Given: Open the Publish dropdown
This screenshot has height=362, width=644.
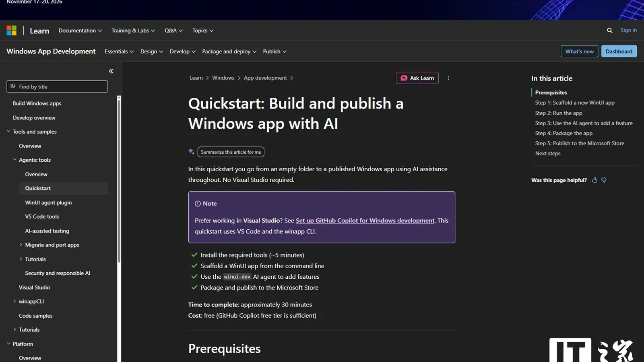Looking at the screenshot, I should click(x=275, y=51).
